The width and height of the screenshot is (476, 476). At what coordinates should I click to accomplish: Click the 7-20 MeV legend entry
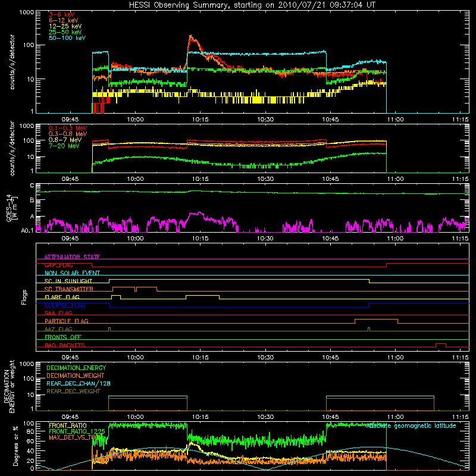64,146
